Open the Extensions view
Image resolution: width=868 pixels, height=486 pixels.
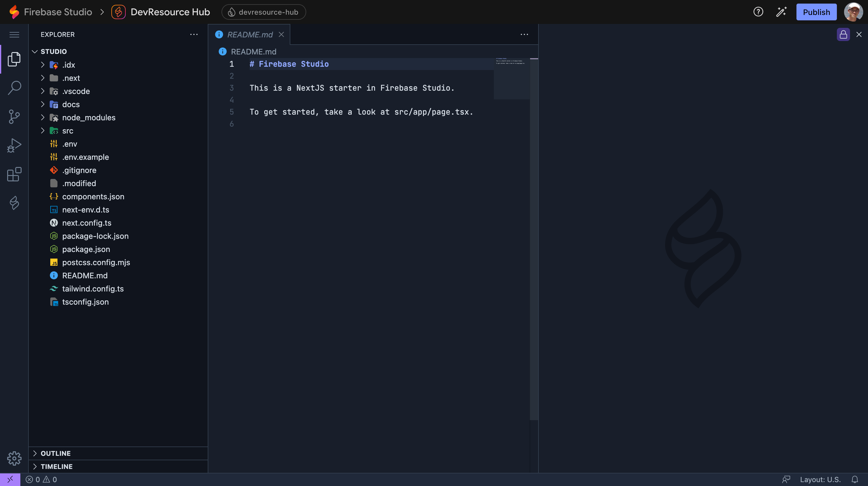coord(14,174)
